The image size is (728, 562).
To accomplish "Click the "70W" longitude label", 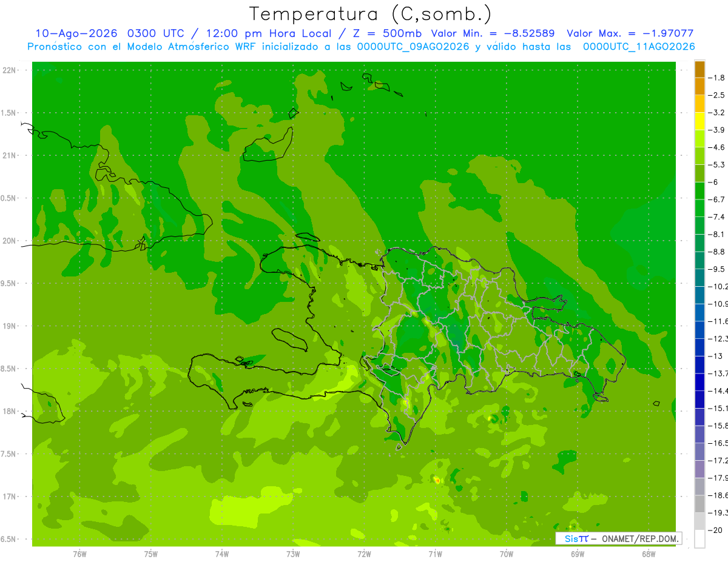I will pyautogui.click(x=507, y=554).
